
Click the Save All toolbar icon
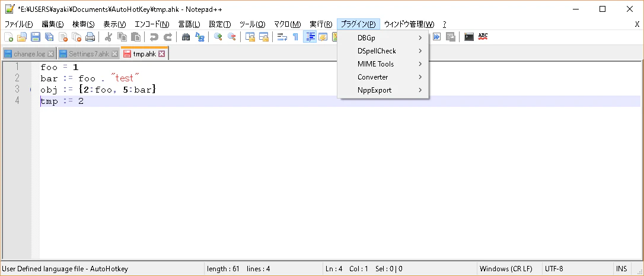click(x=49, y=37)
